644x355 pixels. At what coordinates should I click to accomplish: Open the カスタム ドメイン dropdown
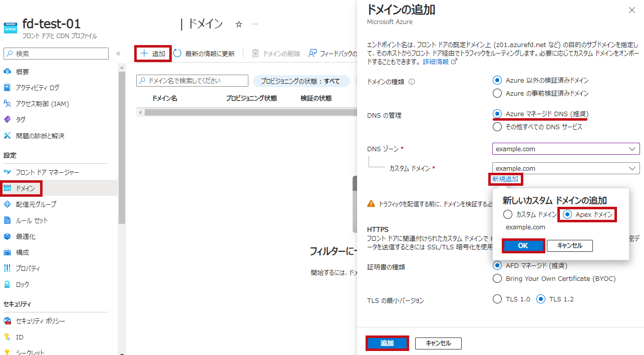(566, 168)
